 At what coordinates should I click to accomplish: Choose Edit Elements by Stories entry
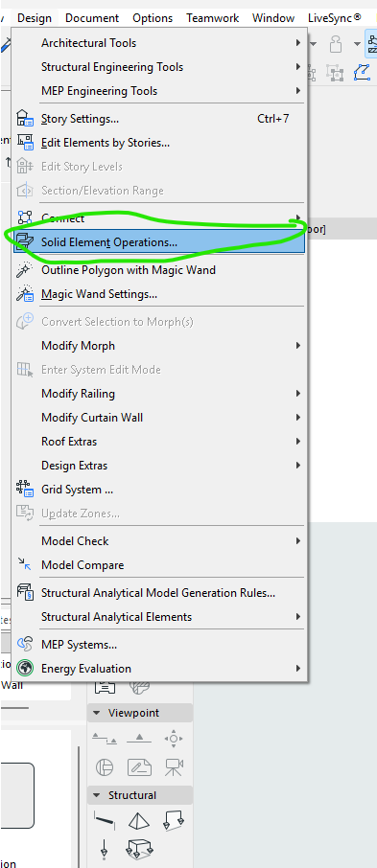(x=159, y=142)
